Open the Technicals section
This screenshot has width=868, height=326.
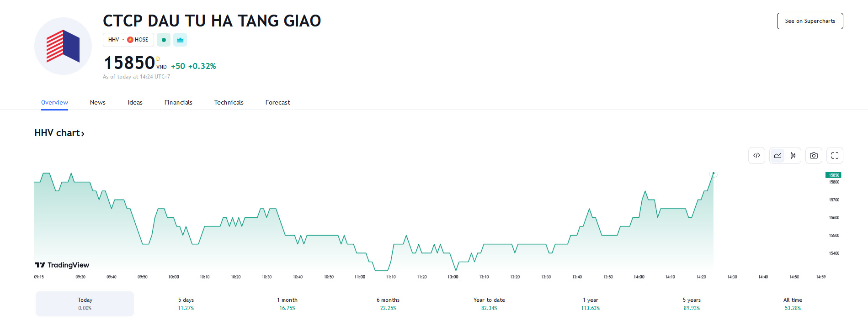(229, 102)
